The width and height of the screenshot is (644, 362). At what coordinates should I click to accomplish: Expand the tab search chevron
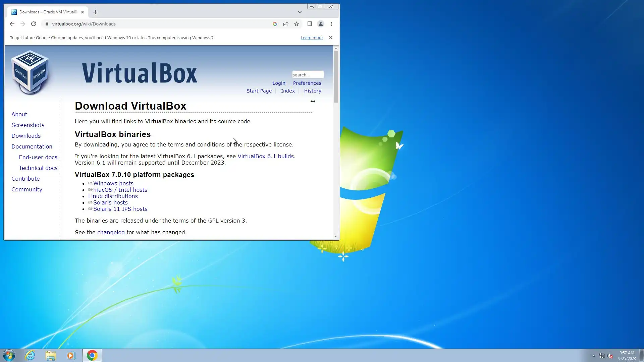[300, 12]
